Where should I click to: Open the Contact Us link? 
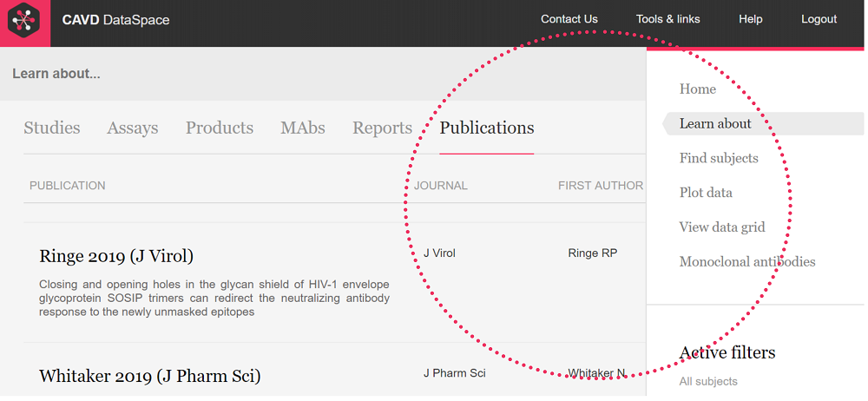pos(569,19)
